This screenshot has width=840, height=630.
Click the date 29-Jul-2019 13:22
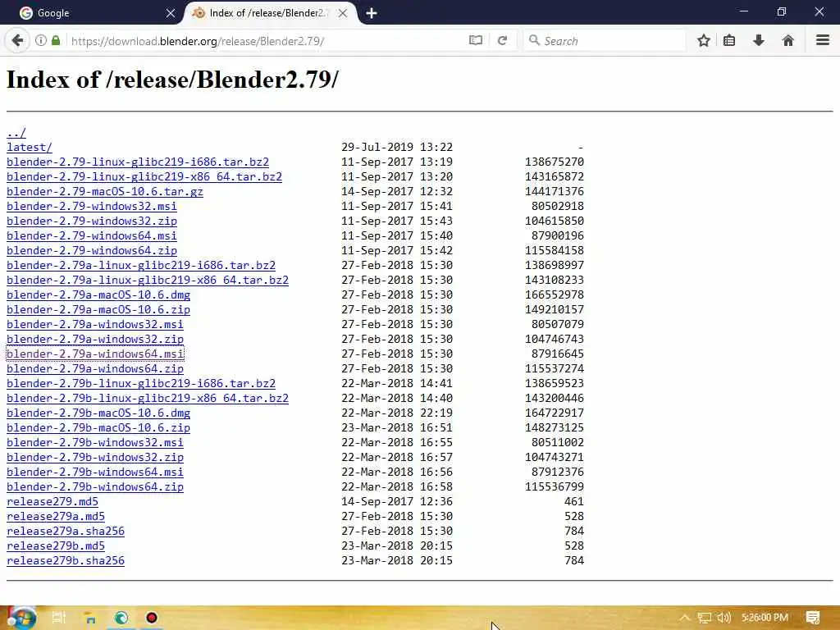click(x=397, y=147)
